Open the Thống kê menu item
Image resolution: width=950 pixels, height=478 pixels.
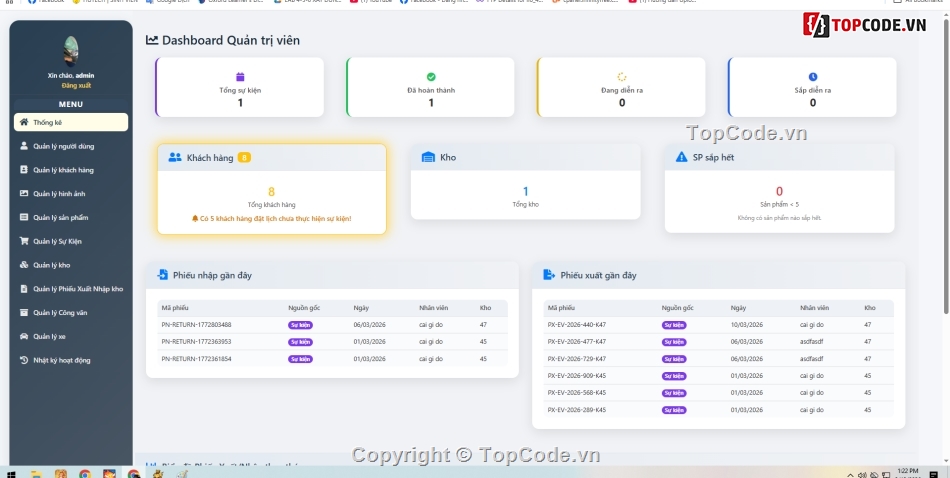pos(71,122)
